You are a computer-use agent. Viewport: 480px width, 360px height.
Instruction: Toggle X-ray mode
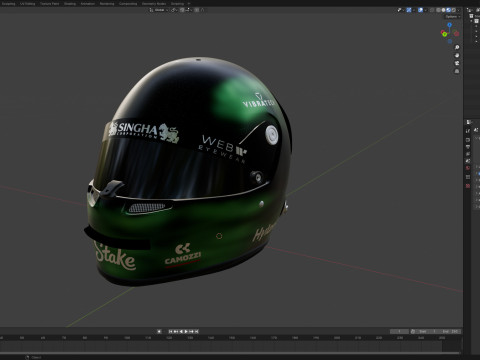point(432,10)
